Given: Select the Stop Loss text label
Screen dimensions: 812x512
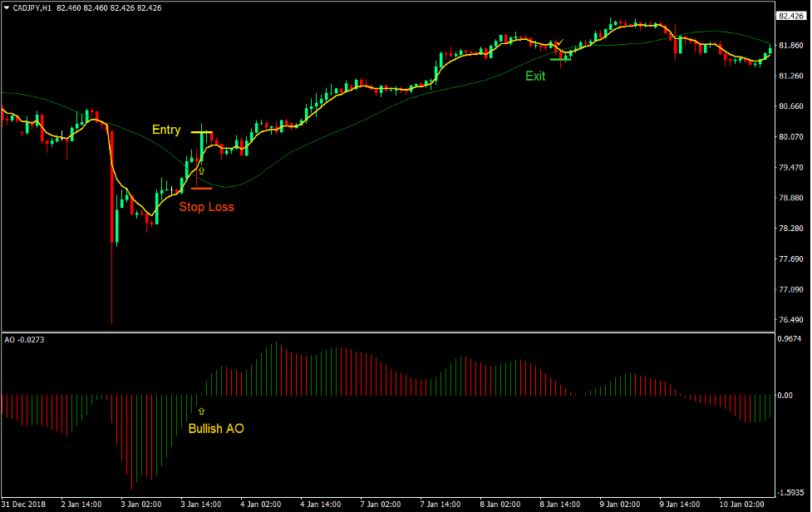Looking at the screenshot, I should [207, 207].
